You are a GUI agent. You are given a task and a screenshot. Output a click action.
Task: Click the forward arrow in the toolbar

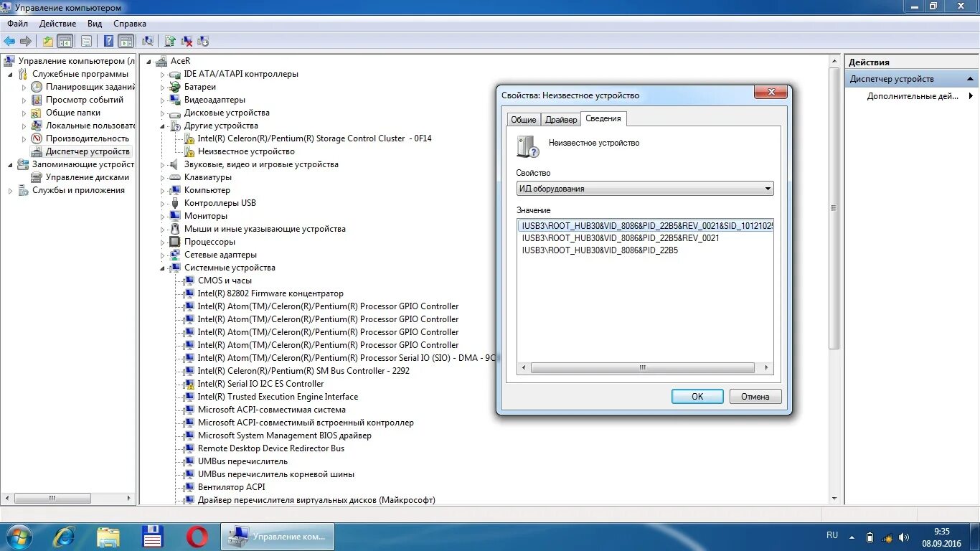[26, 41]
